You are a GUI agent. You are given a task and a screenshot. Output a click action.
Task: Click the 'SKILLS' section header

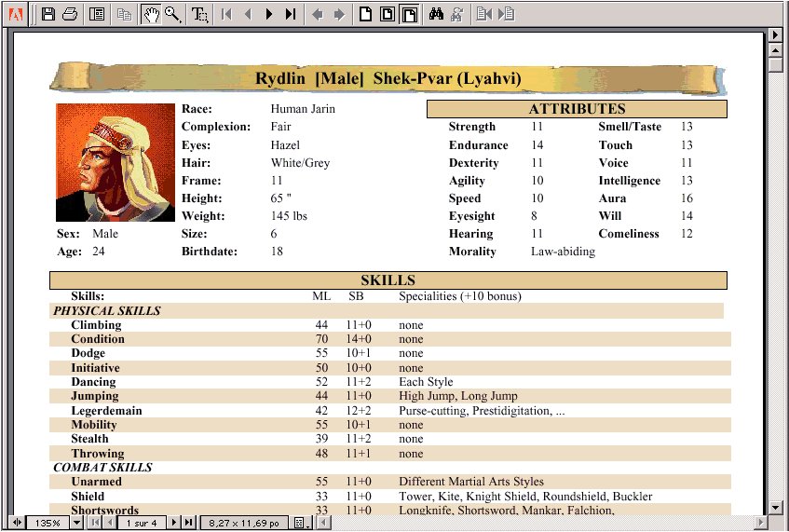pos(388,280)
